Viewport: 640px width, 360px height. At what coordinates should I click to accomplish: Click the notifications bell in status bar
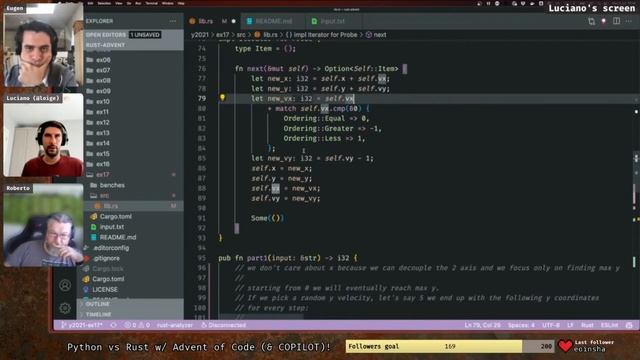click(x=629, y=325)
